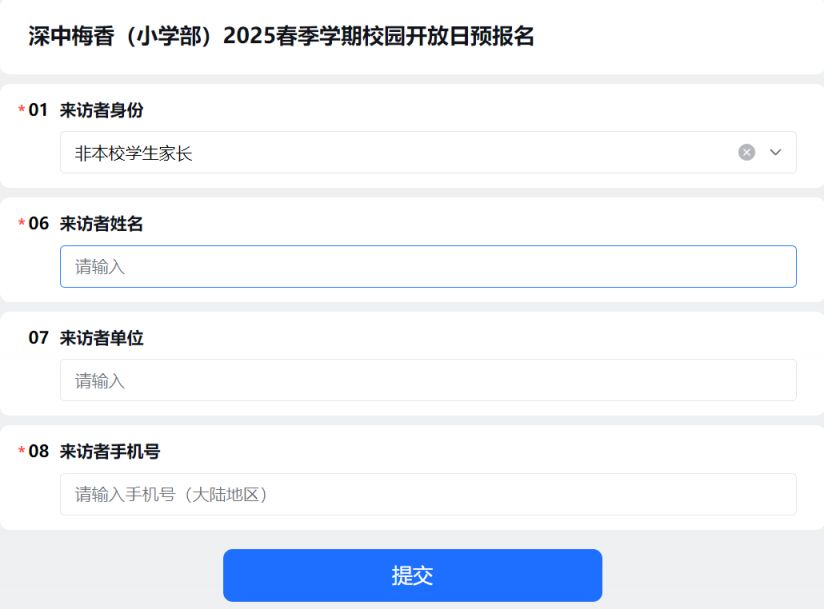
Task: Click 深中梅香 at the heading start
Action: pyautogui.click(x=71, y=36)
